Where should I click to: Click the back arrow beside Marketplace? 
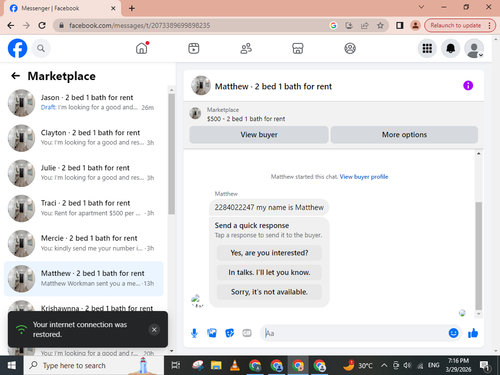click(15, 76)
